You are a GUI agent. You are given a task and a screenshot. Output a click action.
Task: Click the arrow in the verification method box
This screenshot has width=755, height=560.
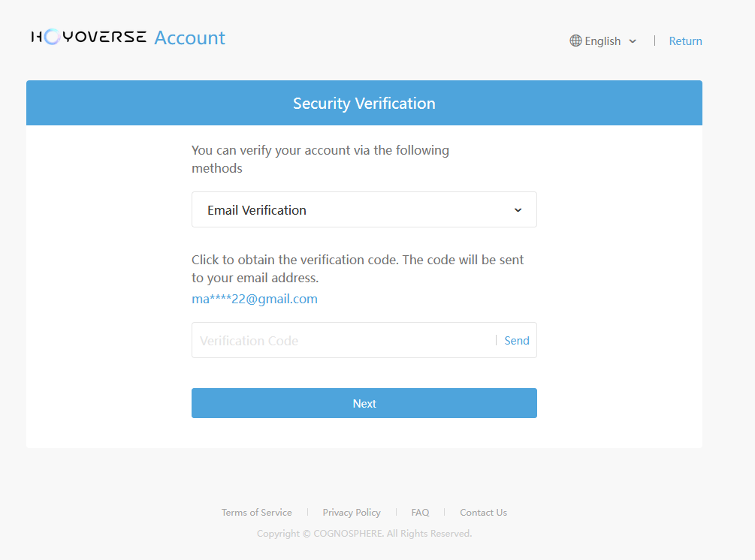point(518,210)
